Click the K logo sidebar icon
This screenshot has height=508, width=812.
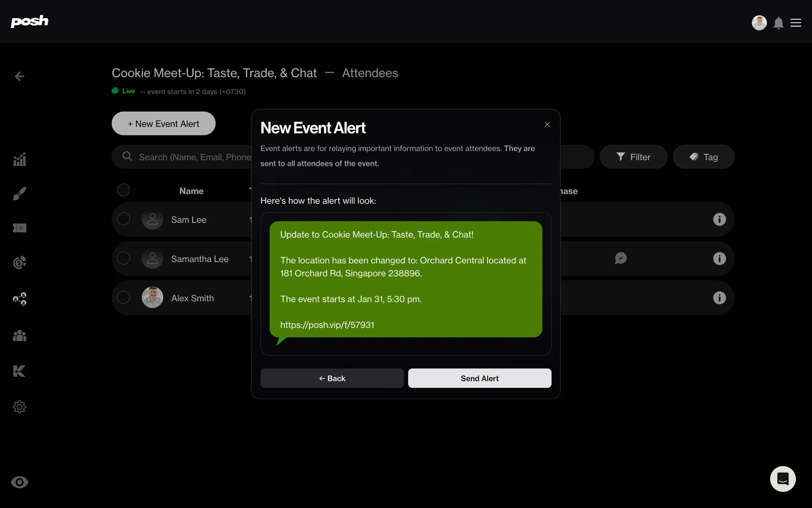coord(19,371)
